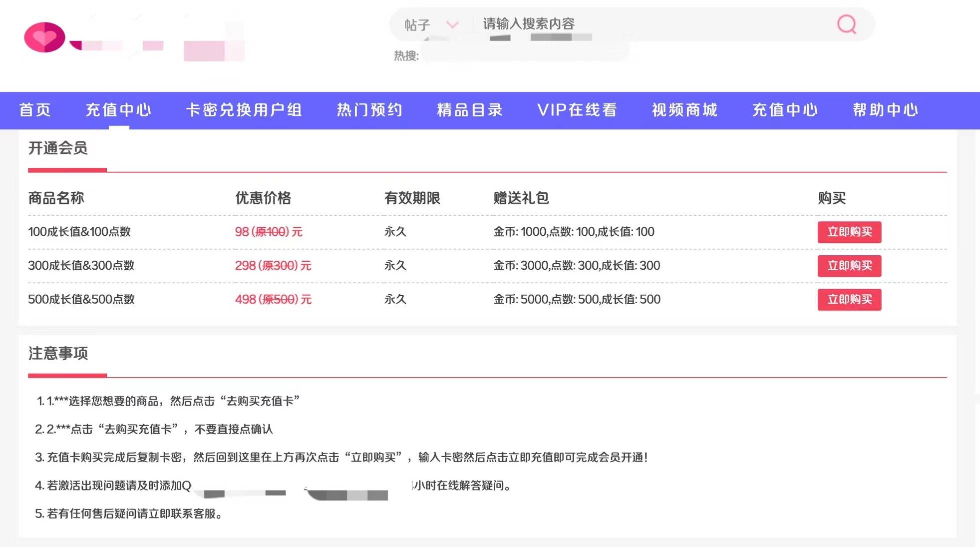Click the 优惠价格 column header
This screenshot has width=980, height=547.
[263, 198]
